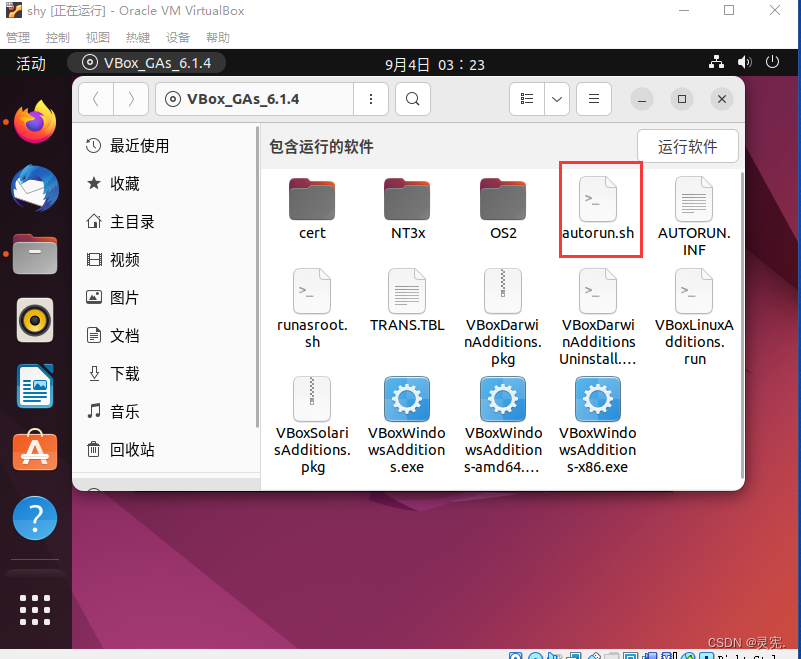Viewport: 801px width, 659px height.
Task: Select the TRANS.TBL file
Action: pos(407,300)
